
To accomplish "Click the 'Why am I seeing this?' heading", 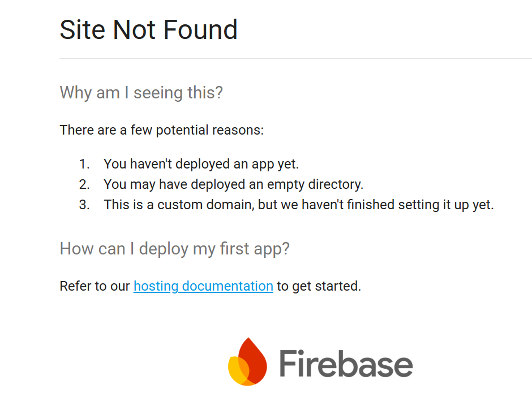I will pyautogui.click(x=141, y=93).
